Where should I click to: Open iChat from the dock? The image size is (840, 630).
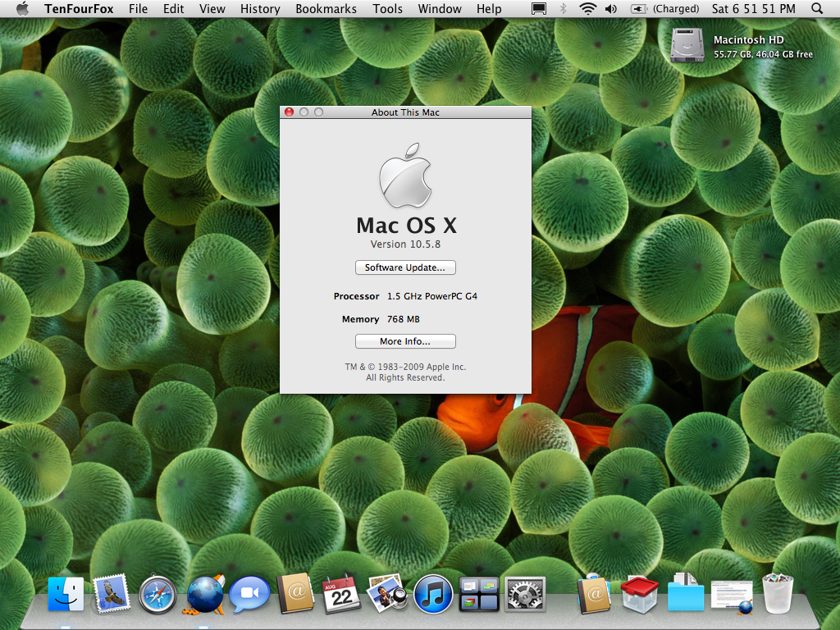(250, 594)
